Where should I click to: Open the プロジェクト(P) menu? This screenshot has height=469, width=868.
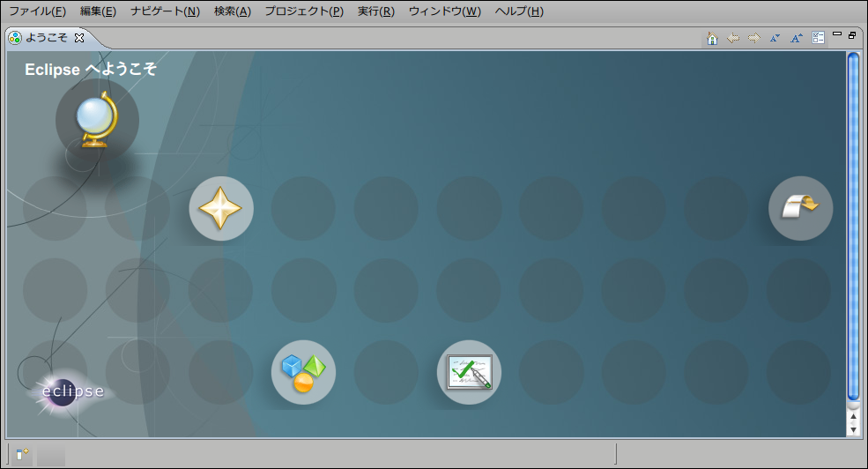pos(304,11)
